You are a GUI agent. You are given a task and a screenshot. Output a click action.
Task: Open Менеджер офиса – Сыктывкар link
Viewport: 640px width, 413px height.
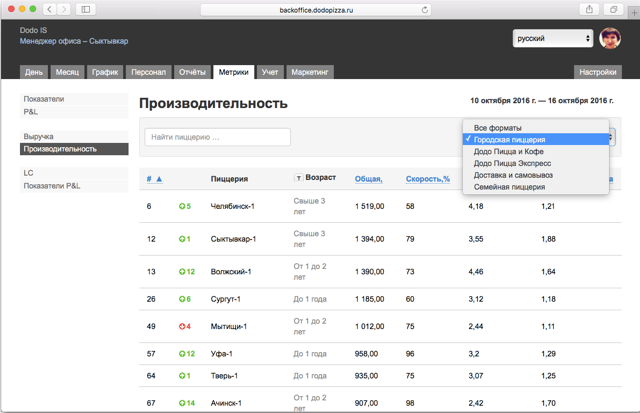[x=74, y=41]
